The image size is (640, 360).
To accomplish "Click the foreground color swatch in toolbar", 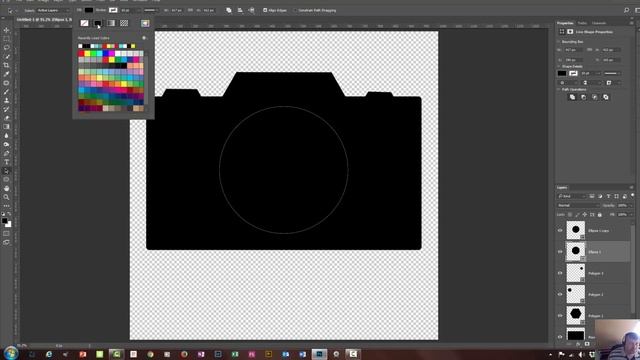I will pos(4,221).
